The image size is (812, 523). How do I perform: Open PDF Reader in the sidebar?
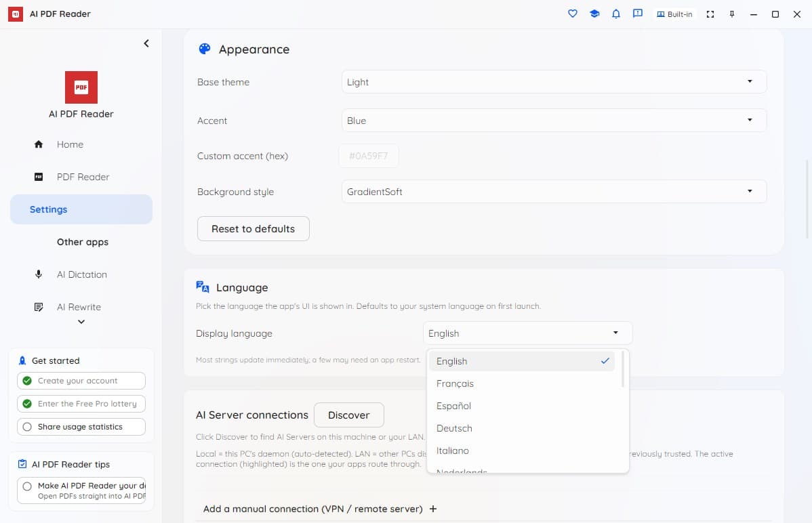(81, 177)
